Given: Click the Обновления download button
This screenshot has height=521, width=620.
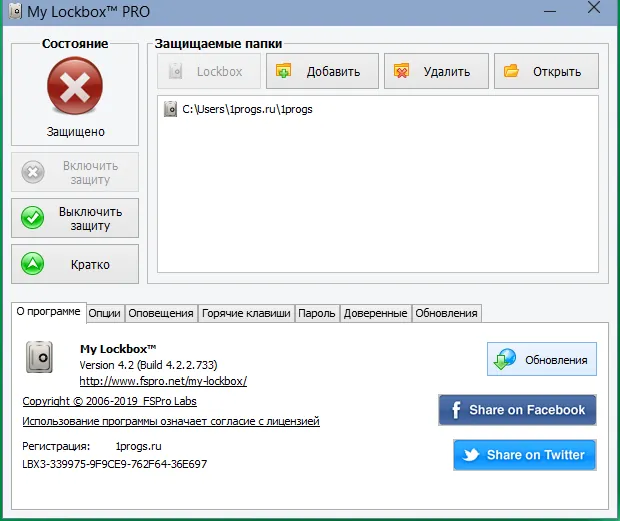Looking at the screenshot, I should pyautogui.click(x=542, y=359).
